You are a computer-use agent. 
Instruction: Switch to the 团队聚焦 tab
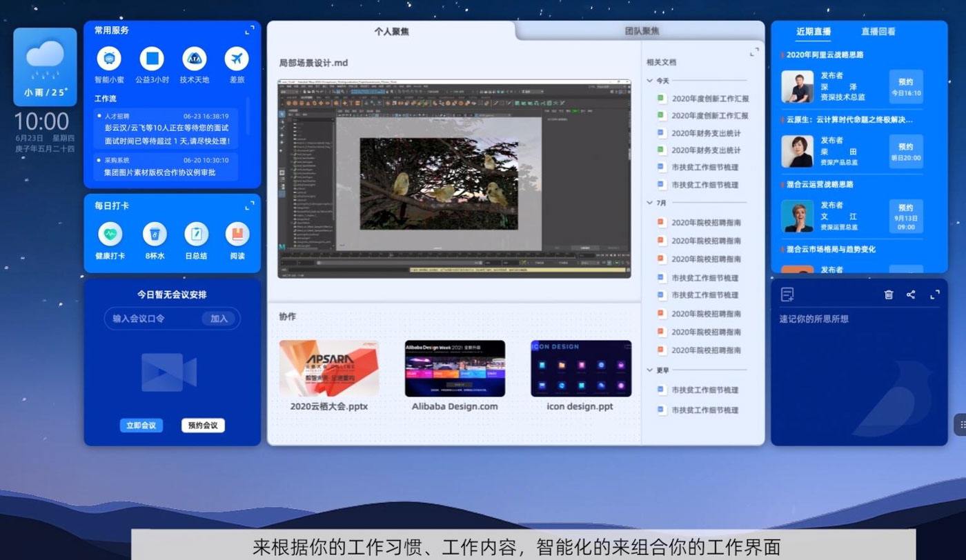point(640,30)
